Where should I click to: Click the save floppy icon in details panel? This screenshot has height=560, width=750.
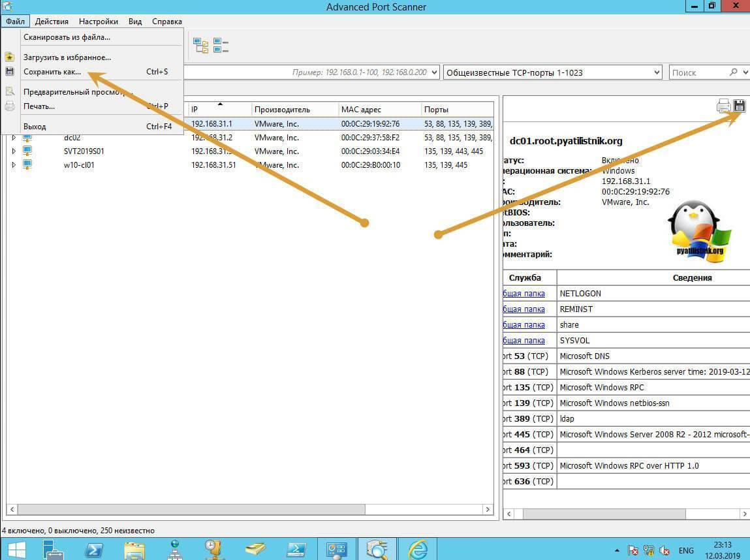(x=739, y=106)
